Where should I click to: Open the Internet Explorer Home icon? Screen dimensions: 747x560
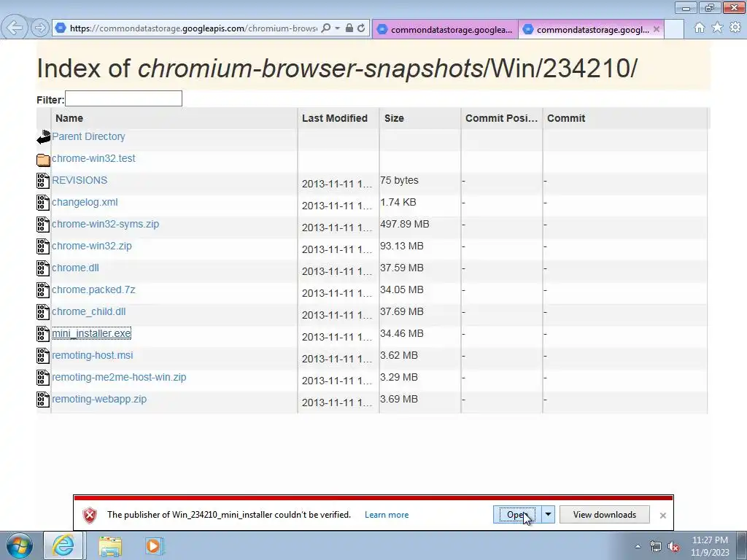coord(700,28)
